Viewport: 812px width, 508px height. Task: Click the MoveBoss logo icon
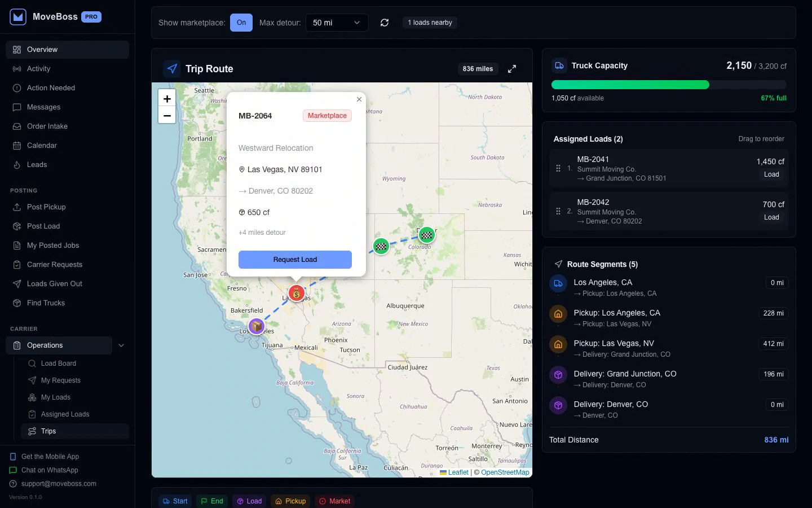pos(19,17)
